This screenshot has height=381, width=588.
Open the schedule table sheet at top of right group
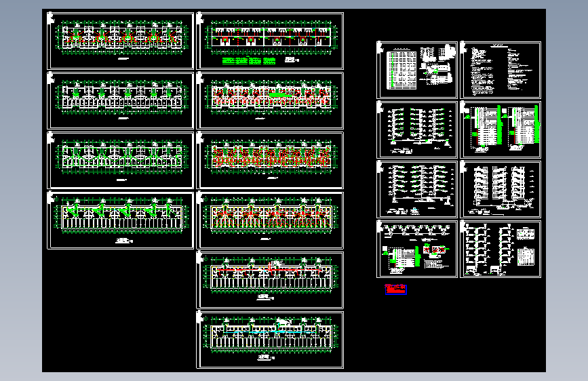[x=417, y=70]
